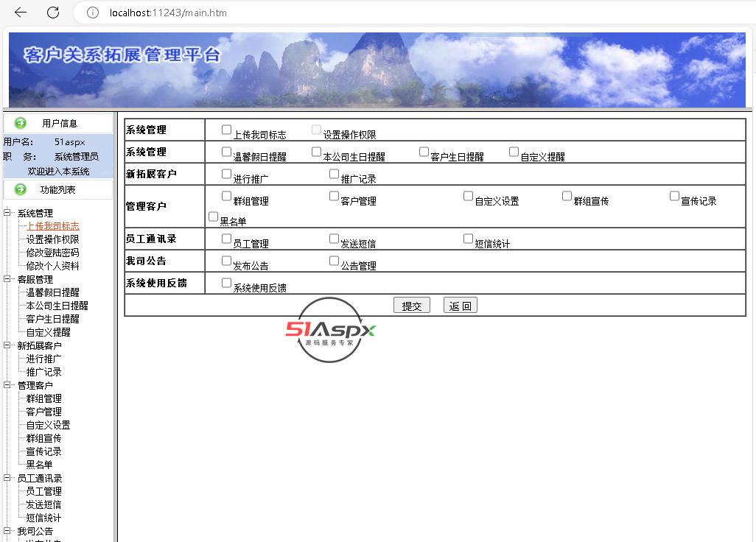Enable the 员工管理 checkbox

coord(226,239)
